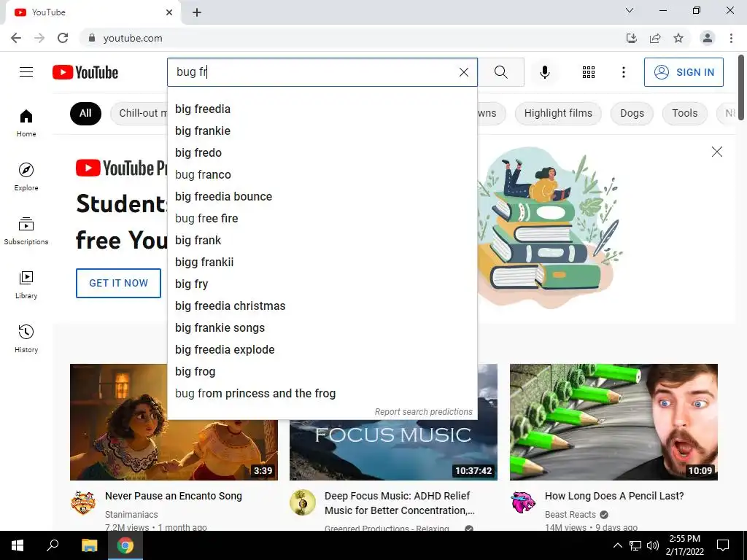Choose bug from princess and the frog
This screenshot has height=560, width=747.
pos(322,394)
